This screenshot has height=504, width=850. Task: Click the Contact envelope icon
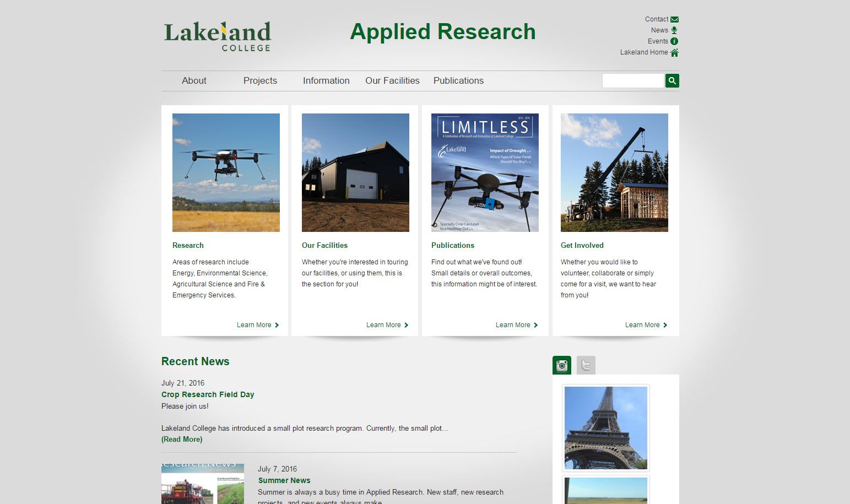pos(674,19)
